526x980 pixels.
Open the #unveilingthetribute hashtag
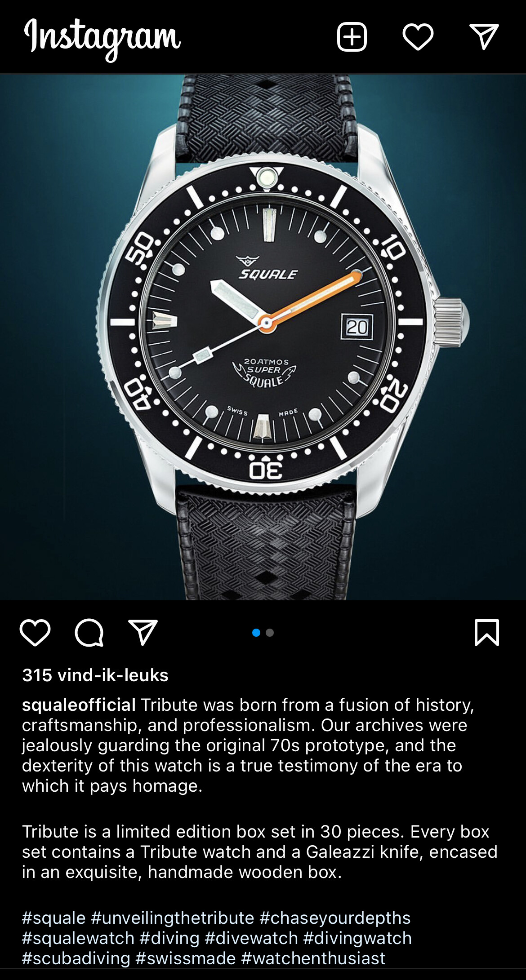coord(173,918)
